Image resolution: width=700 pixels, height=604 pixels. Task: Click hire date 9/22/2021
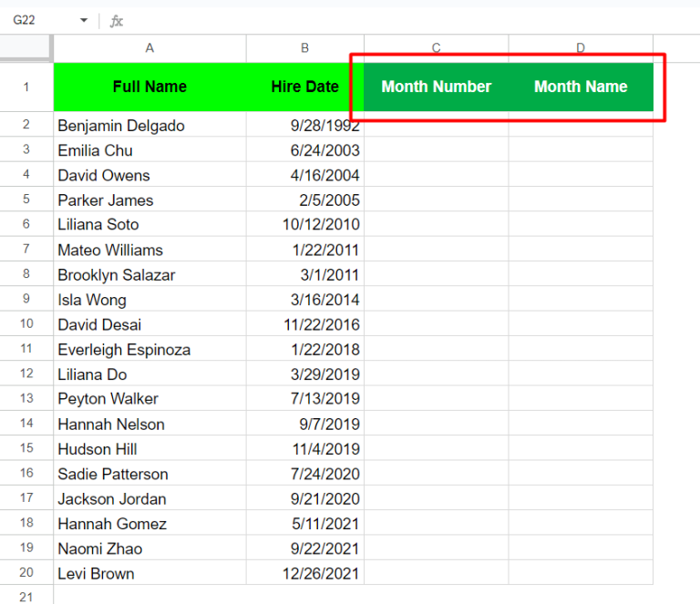[305, 548]
